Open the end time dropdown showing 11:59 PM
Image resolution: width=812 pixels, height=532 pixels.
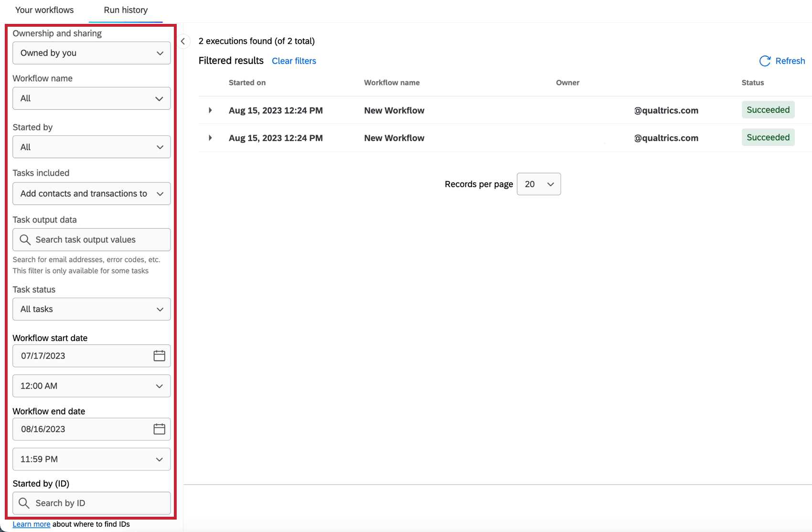click(91, 459)
